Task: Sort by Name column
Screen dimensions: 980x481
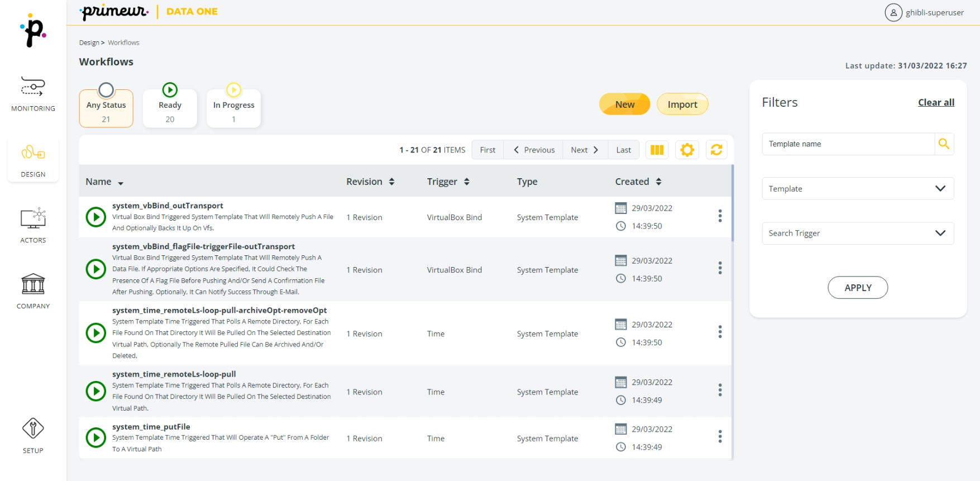Action: pyautogui.click(x=104, y=182)
